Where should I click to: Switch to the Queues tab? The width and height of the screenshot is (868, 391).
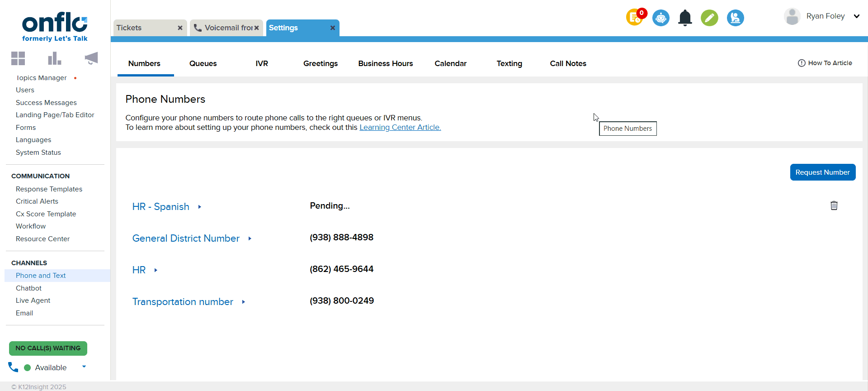(x=203, y=64)
